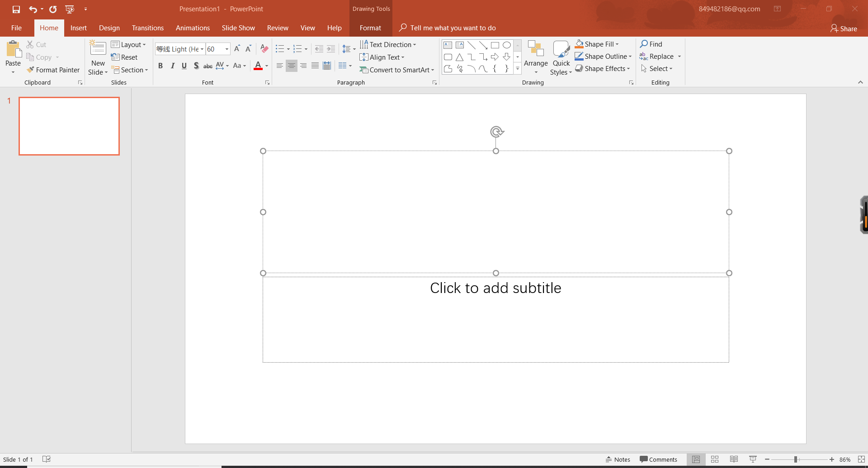The width and height of the screenshot is (868, 468).
Task: Insert an oval shape from gallery
Action: [x=507, y=45]
